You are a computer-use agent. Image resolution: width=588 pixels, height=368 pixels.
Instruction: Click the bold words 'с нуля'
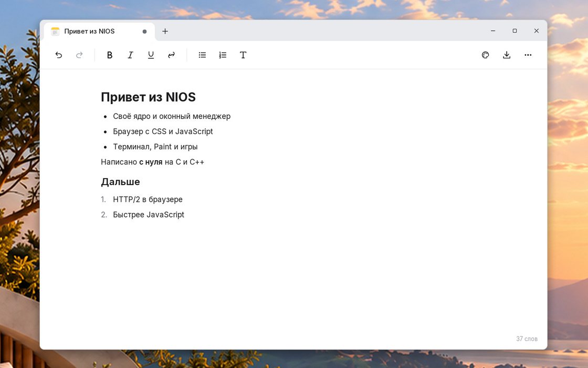tap(151, 162)
